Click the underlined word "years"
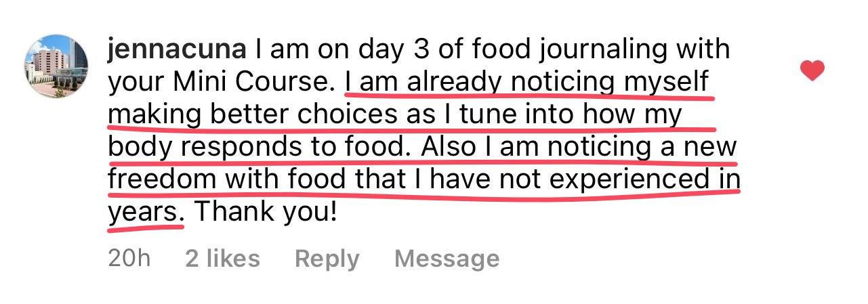This screenshot has width=868, height=304. tap(146, 213)
